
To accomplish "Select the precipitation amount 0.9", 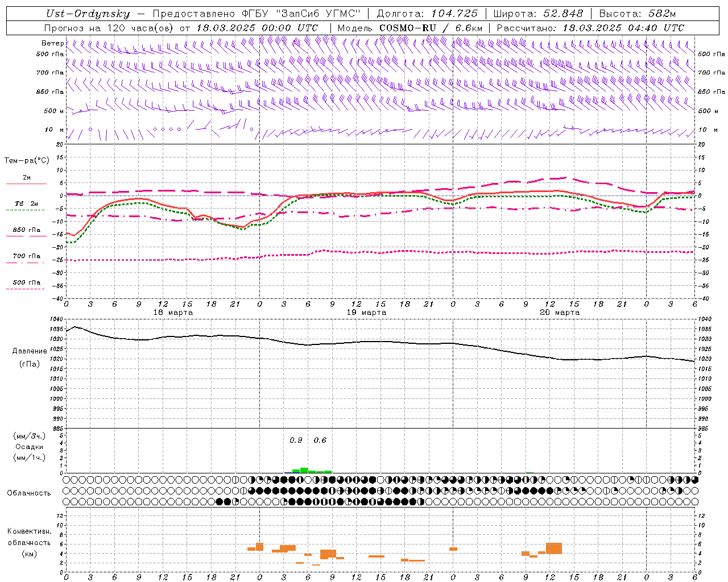I will coord(296,440).
